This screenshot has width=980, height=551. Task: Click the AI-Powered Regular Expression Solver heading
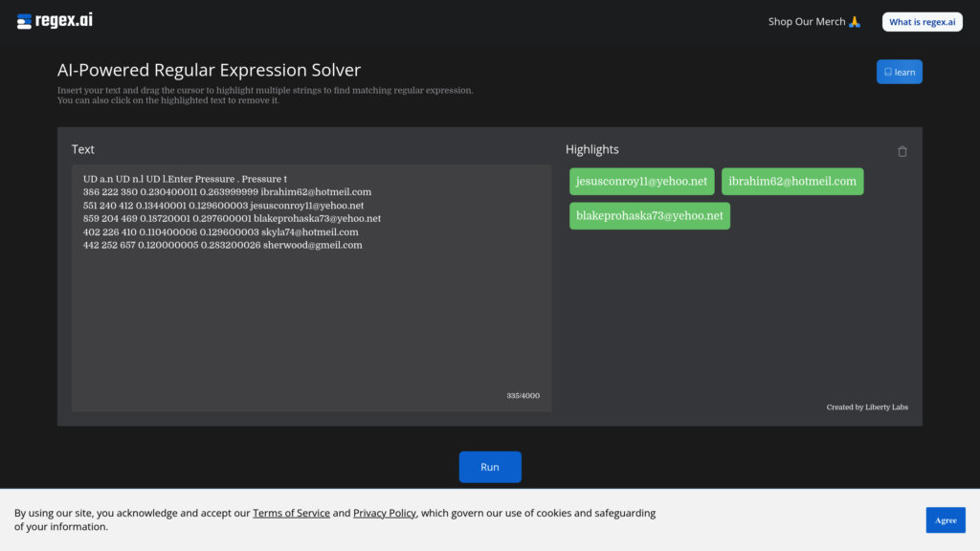click(x=209, y=70)
